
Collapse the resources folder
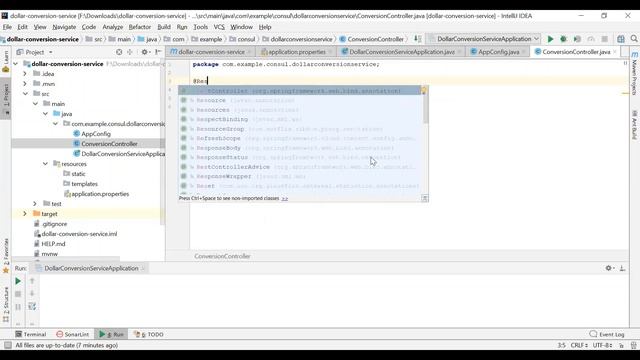click(45, 164)
